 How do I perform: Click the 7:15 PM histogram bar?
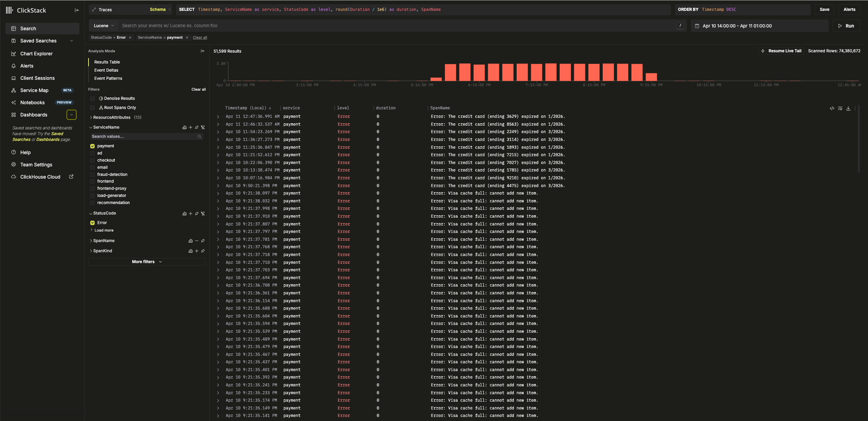[536, 72]
